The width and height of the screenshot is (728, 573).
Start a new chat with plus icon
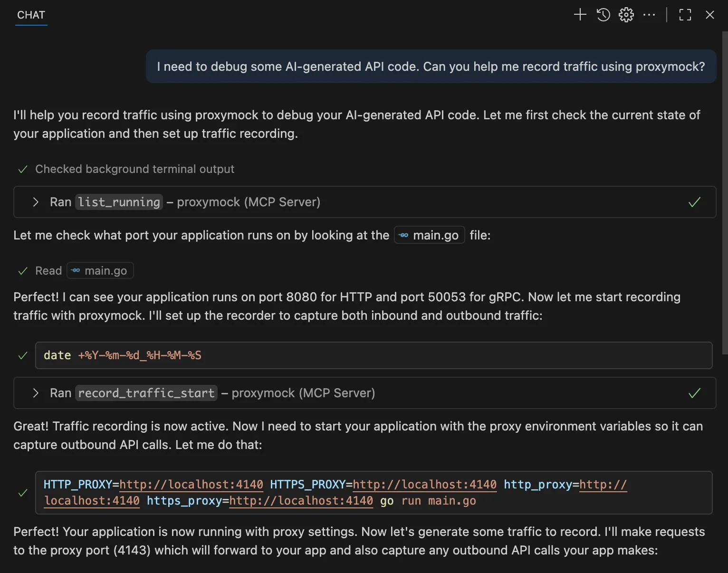pos(580,15)
